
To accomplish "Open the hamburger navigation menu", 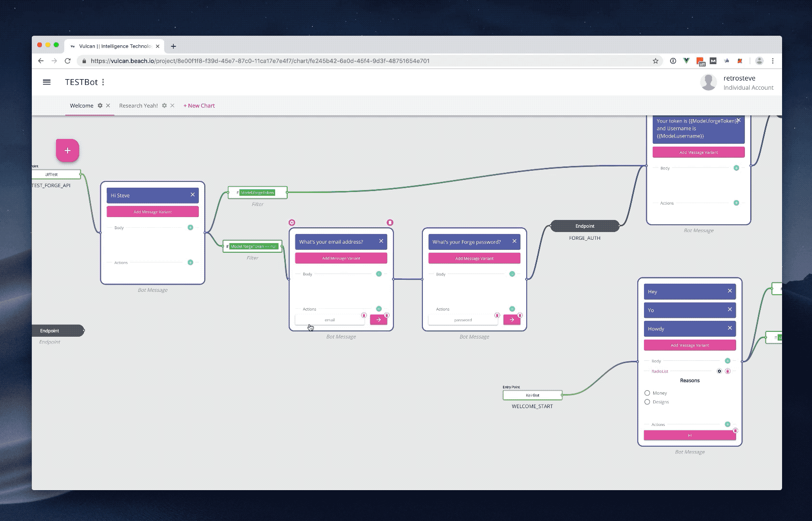I will tap(47, 82).
